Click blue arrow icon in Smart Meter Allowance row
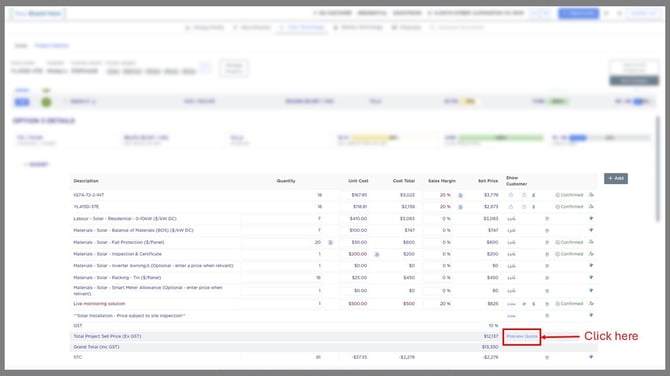670x376 pixels. click(591, 290)
